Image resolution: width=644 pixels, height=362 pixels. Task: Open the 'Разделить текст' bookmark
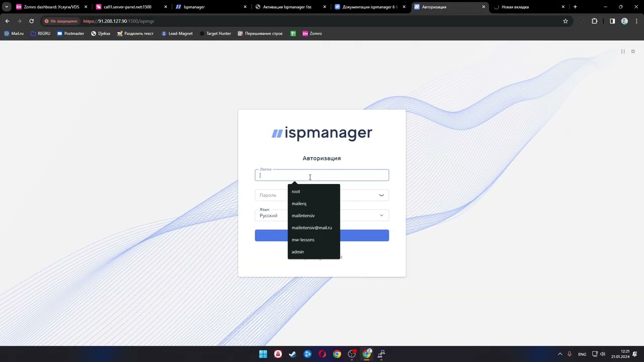point(135,34)
